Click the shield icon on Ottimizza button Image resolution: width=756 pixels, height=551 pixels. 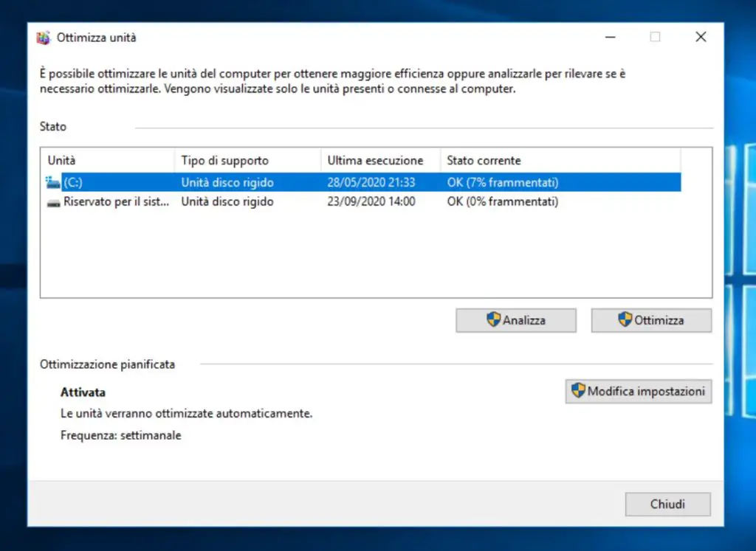(x=625, y=320)
